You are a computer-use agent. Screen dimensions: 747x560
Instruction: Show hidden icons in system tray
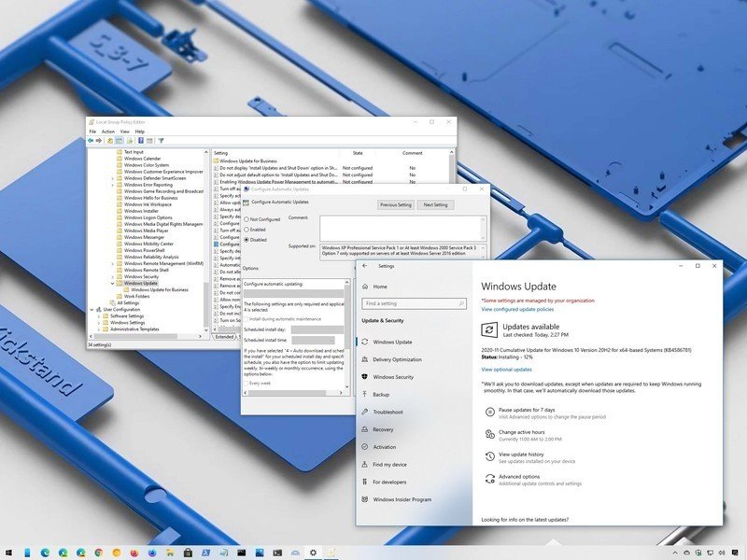[x=675, y=553]
